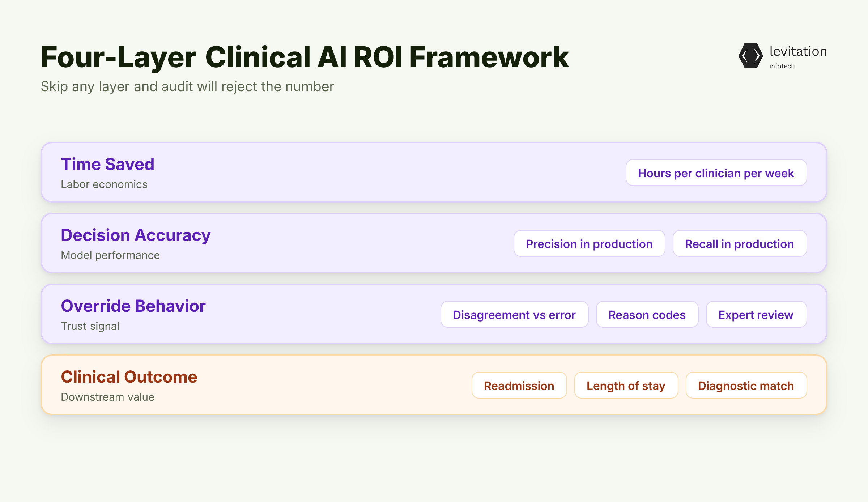Click the levitation hexagon logo icon
The image size is (868, 502).
coord(750,56)
